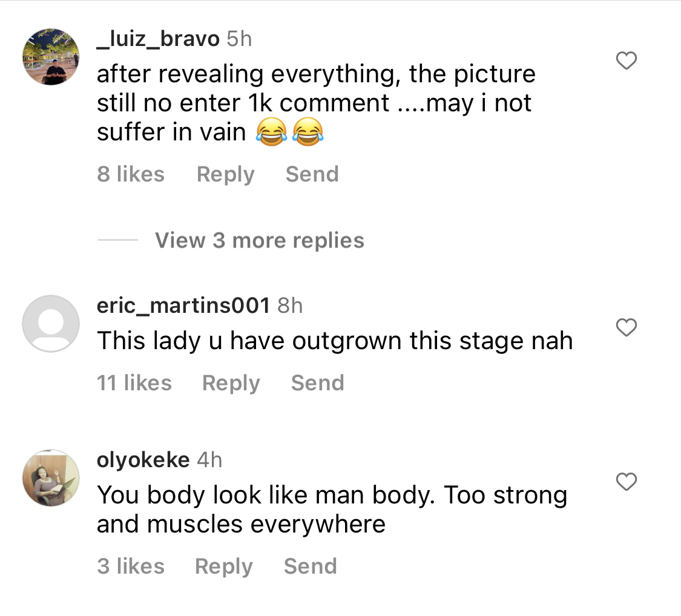
Task: Tap the heart on eric_martins001's comment
Action: pos(627,327)
